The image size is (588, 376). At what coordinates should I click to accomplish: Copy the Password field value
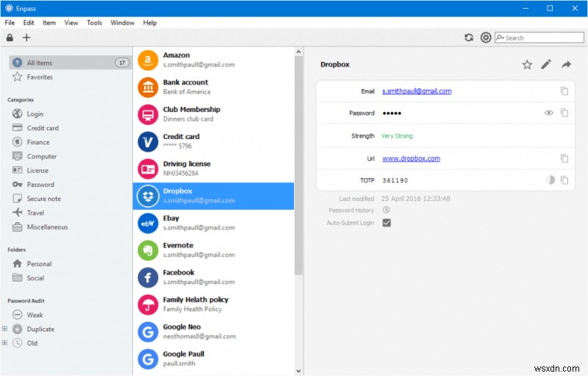(564, 113)
